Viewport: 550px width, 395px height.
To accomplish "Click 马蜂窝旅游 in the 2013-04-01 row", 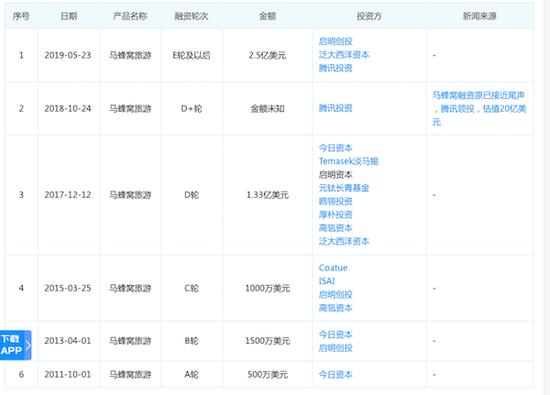I will coord(130,341).
